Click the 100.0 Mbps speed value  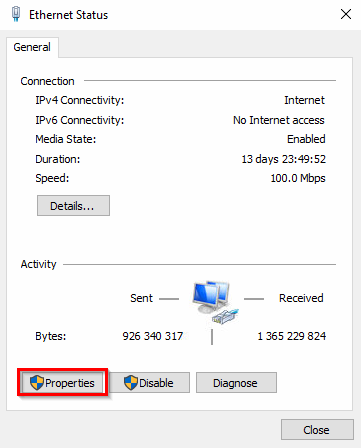click(298, 178)
